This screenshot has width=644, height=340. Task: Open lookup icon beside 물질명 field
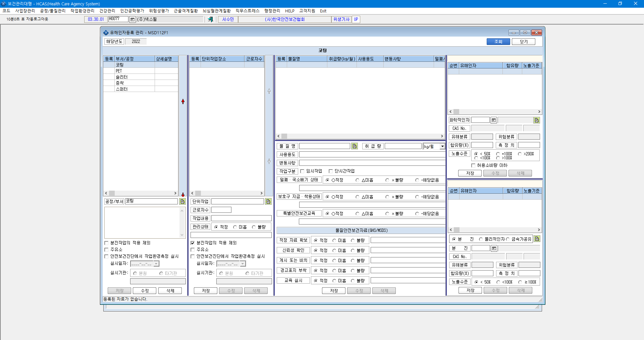(355, 146)
